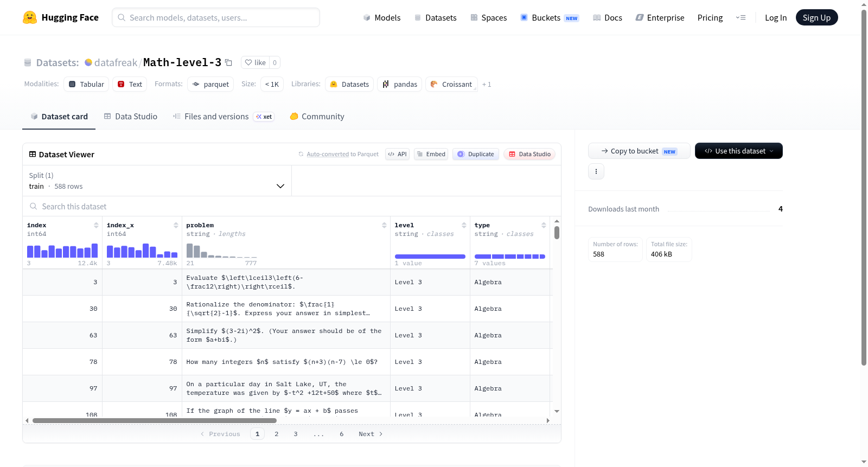Select page 1 in pagination
868x467 pixels.
pyautogui.click(x=257, y=434)
